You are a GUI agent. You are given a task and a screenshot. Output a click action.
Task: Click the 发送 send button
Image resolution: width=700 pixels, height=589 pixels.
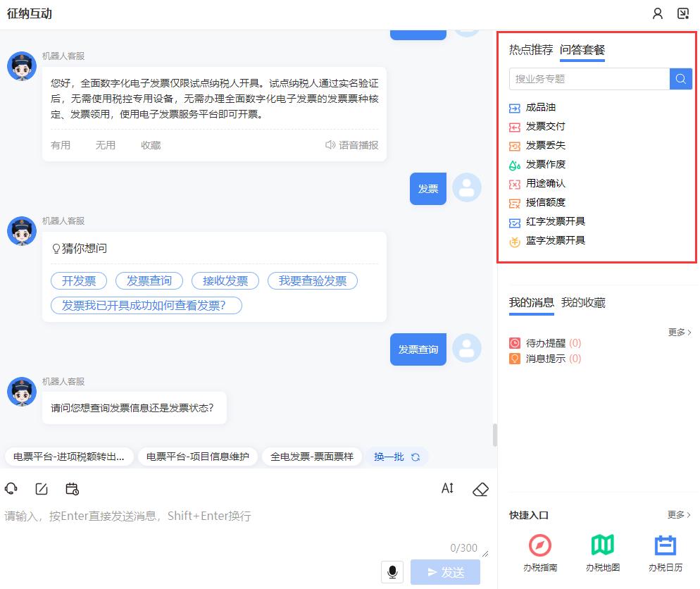click(444, 572)
